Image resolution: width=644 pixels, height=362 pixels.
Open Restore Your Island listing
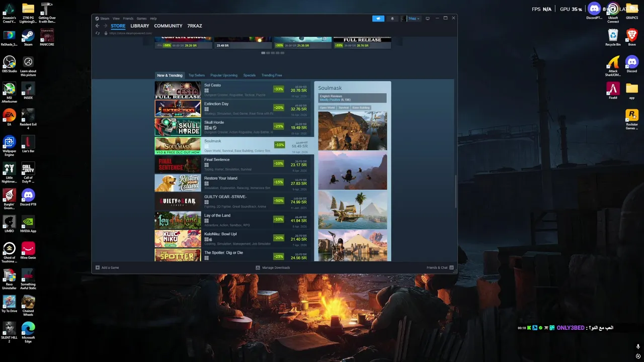[233, 183]
